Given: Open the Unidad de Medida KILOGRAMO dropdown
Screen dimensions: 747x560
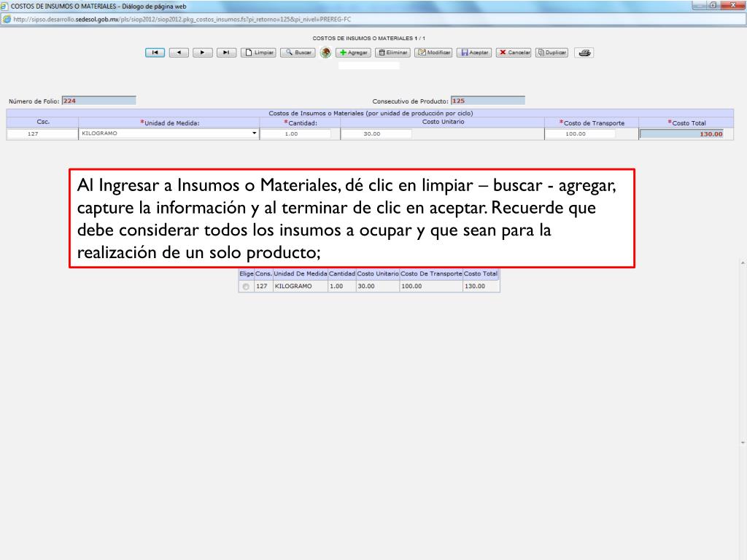Looking at the screenshot, I should (x=169, y=134).
